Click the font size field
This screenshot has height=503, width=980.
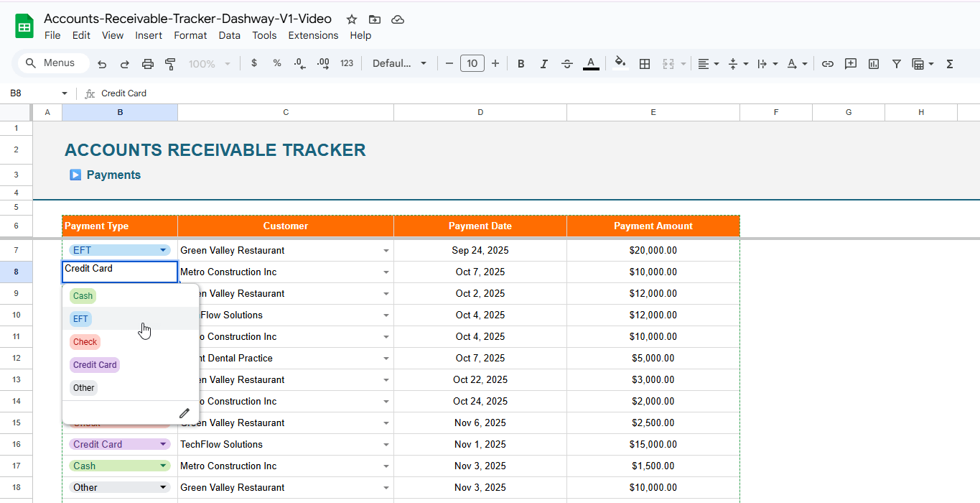[x=472, y=63]
